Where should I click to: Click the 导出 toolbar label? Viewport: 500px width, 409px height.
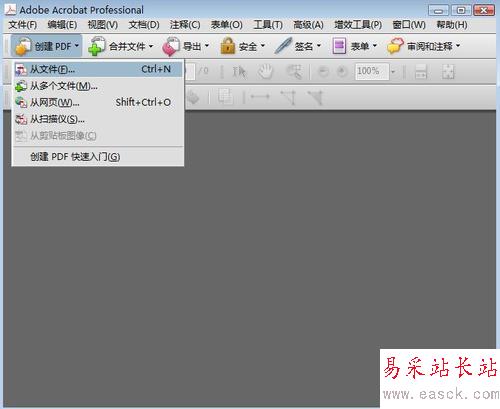(192, 46)
